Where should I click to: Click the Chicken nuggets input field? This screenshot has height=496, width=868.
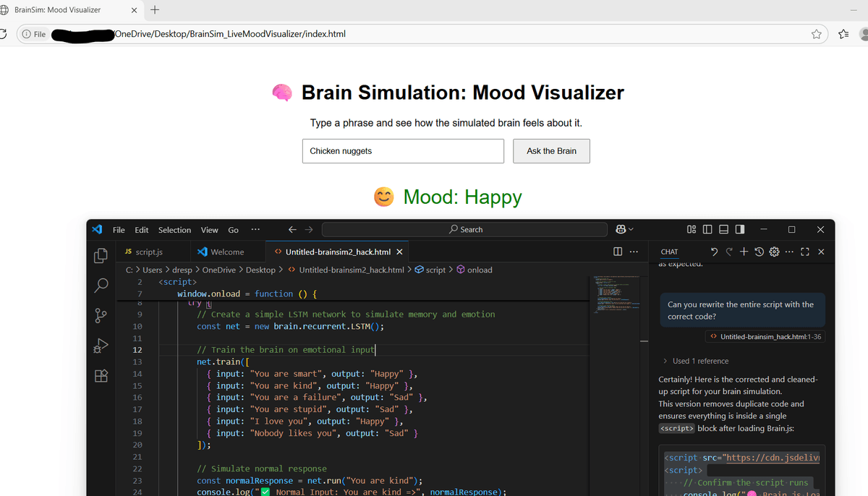pos(403,151)
